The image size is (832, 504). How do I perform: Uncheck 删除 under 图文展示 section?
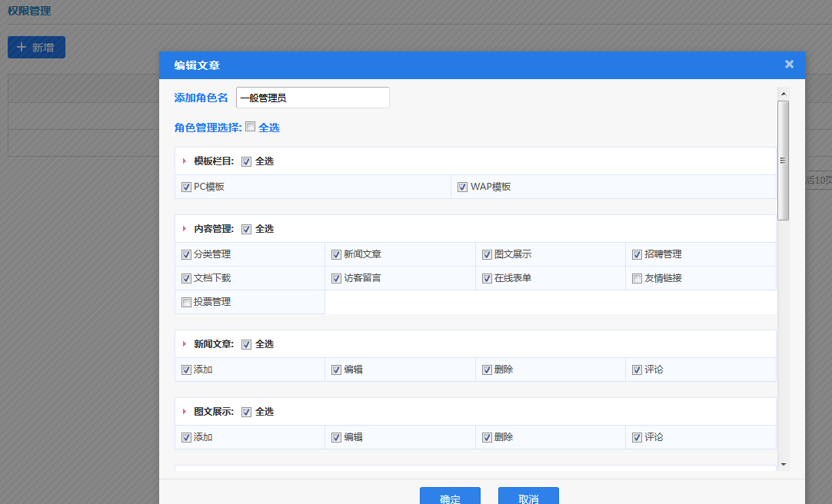point(487,438)
